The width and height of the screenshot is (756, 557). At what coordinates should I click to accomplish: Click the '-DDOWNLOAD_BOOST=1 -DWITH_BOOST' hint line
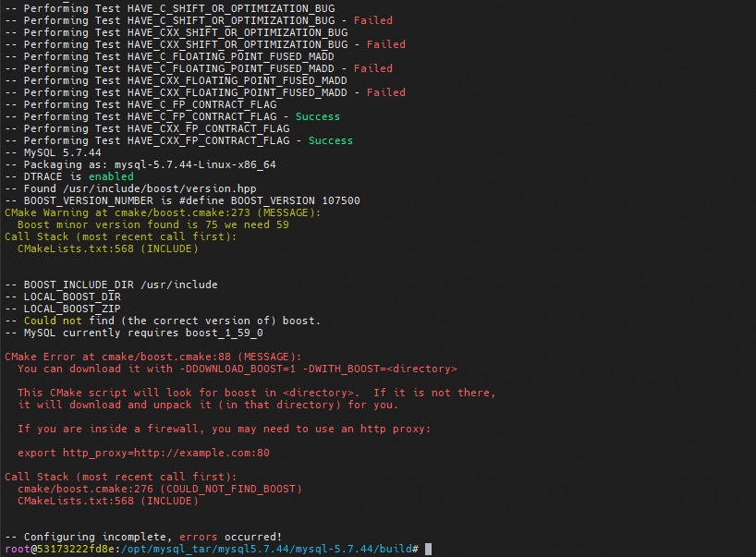click(238, 369)
